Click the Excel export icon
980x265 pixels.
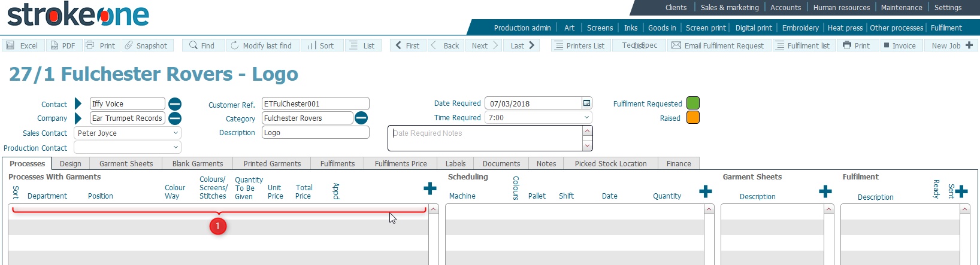click(x=10, y=45)
